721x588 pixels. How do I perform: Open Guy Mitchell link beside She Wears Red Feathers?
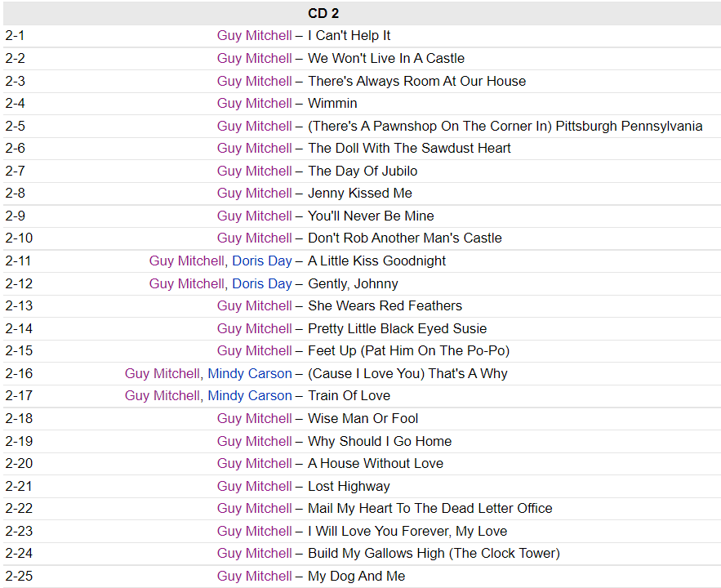click(254, 305)
